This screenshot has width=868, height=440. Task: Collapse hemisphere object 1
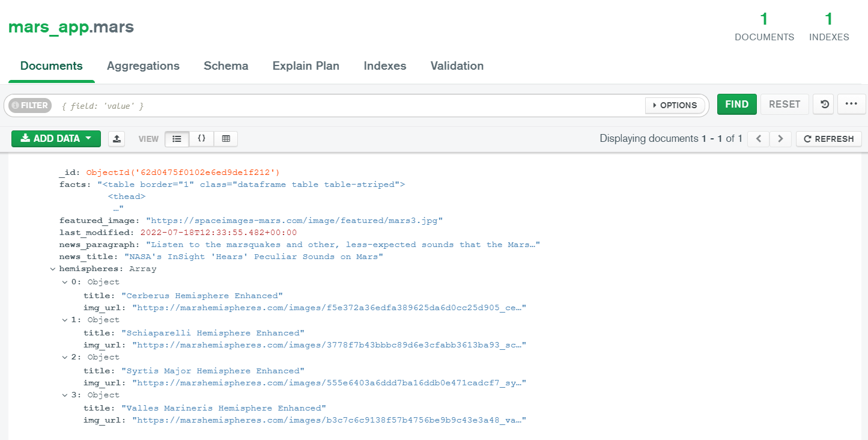coord(65,320)
